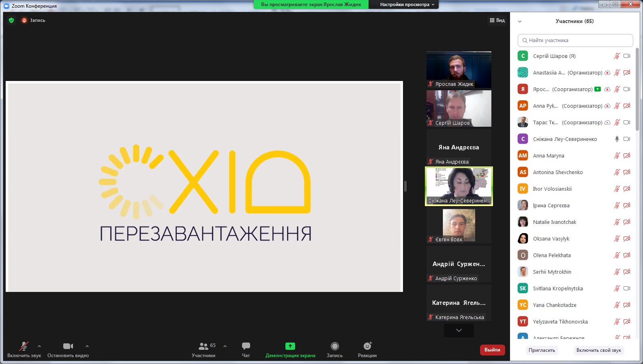Click Пригласить invite button
The height and width of the screenshot is (364, 643).
coord(542,350)
